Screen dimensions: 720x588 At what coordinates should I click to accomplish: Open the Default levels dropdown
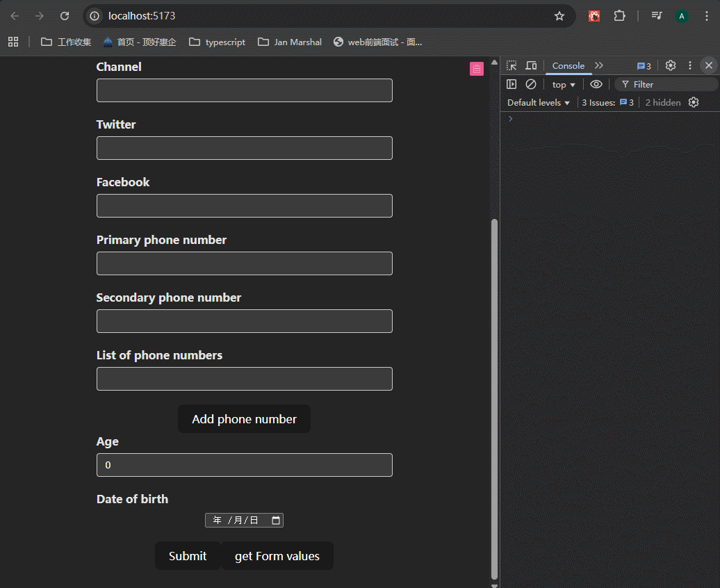[x=538, y=102]
